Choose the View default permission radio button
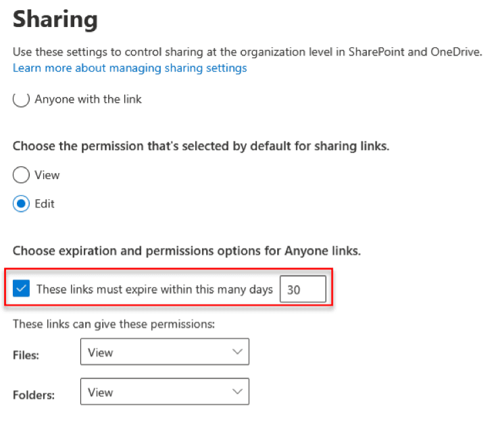The image size is (500, 448). (22, 175)
